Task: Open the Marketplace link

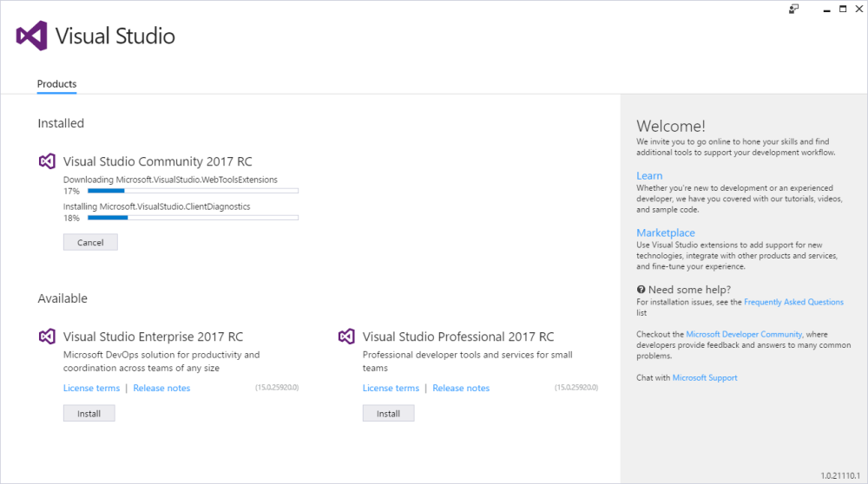Action: [666, 232]
